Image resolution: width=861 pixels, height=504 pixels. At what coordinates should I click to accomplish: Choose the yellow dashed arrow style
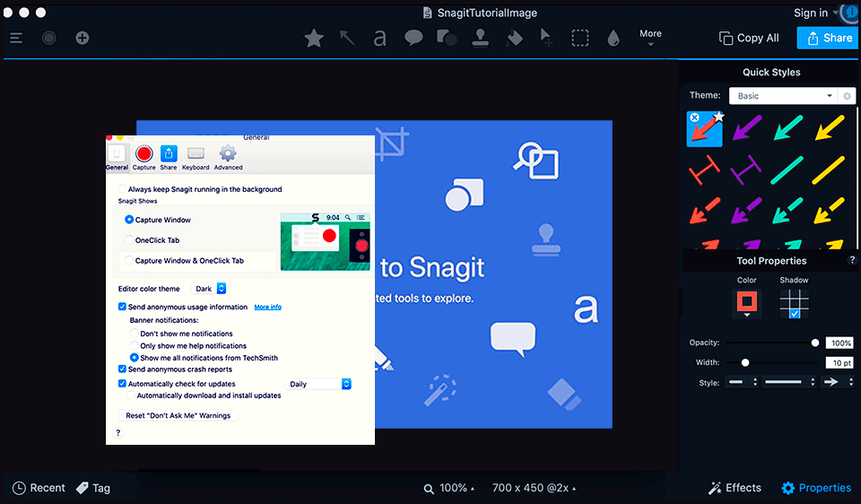[x=829, y=211]
